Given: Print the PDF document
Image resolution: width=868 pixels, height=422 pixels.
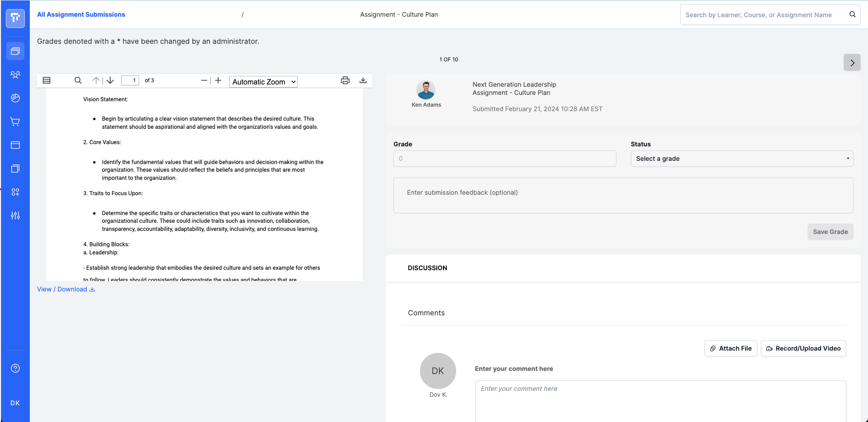Looking at the screenshot, I should [x=345, y=80].
